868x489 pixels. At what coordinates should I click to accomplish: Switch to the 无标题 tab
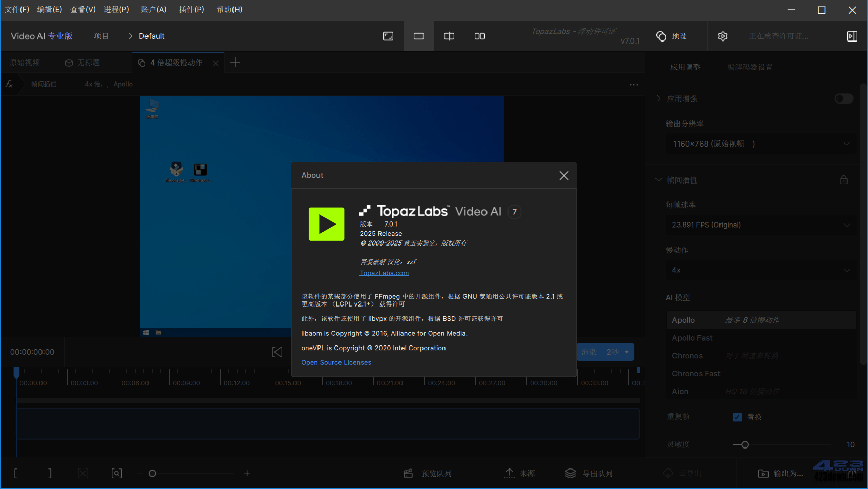pos(82,63)
